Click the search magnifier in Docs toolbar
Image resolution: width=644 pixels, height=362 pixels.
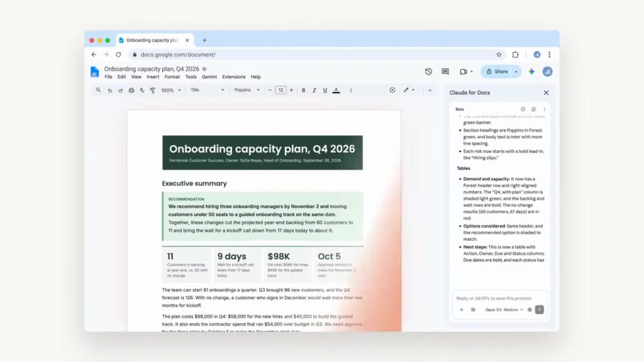coord(98,90)
